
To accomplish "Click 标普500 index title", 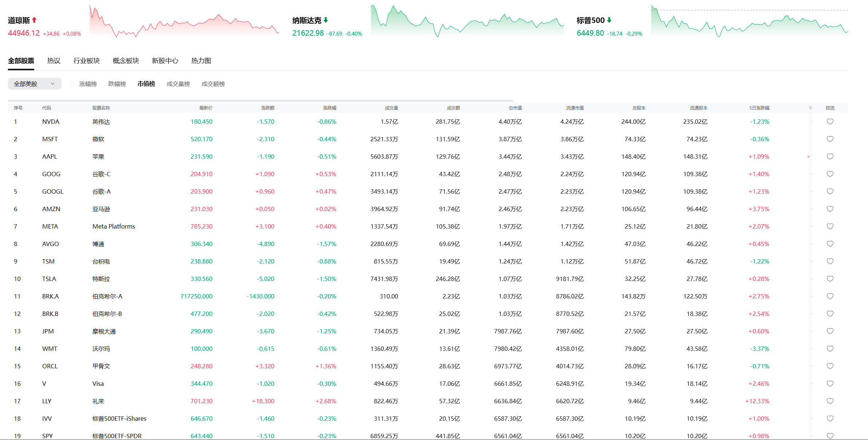I will (591, 20).
